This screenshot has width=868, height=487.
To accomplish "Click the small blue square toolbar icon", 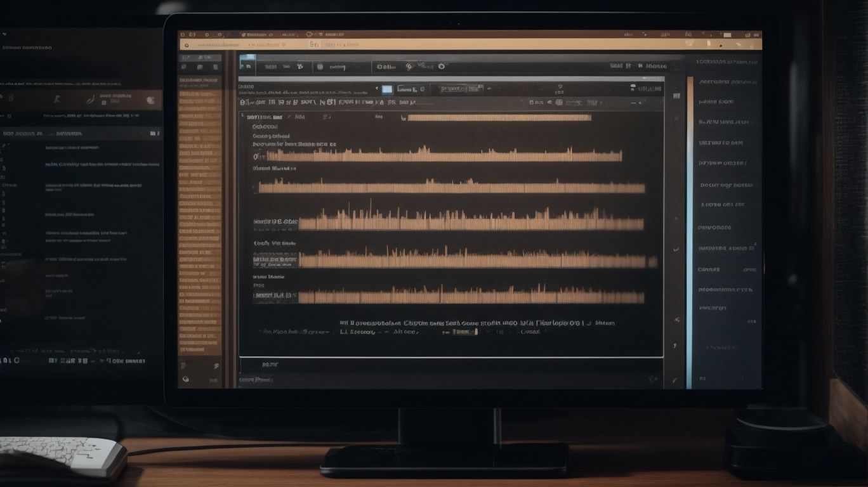I will (387, 89).
